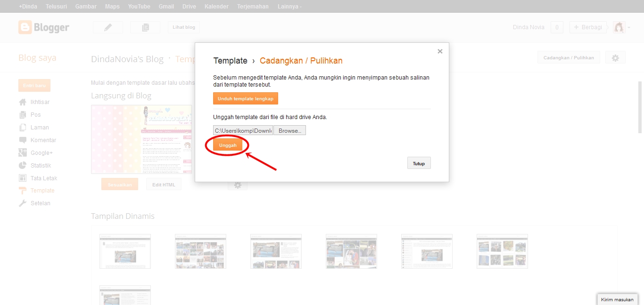Viewport: 644px width, 305px height.
Task: Open Setelan in sidebar
Action: point(41,203)
